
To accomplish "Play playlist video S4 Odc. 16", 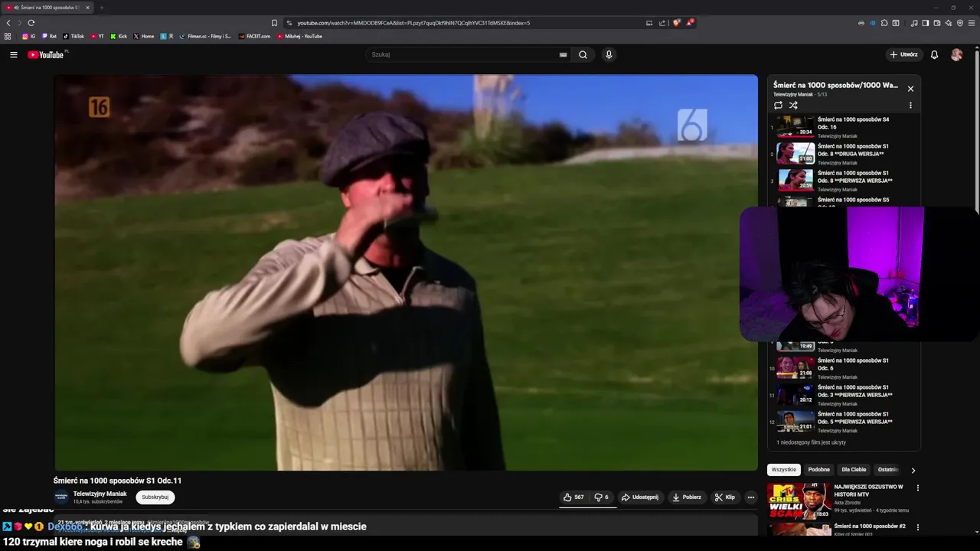I will coord(842,127).
